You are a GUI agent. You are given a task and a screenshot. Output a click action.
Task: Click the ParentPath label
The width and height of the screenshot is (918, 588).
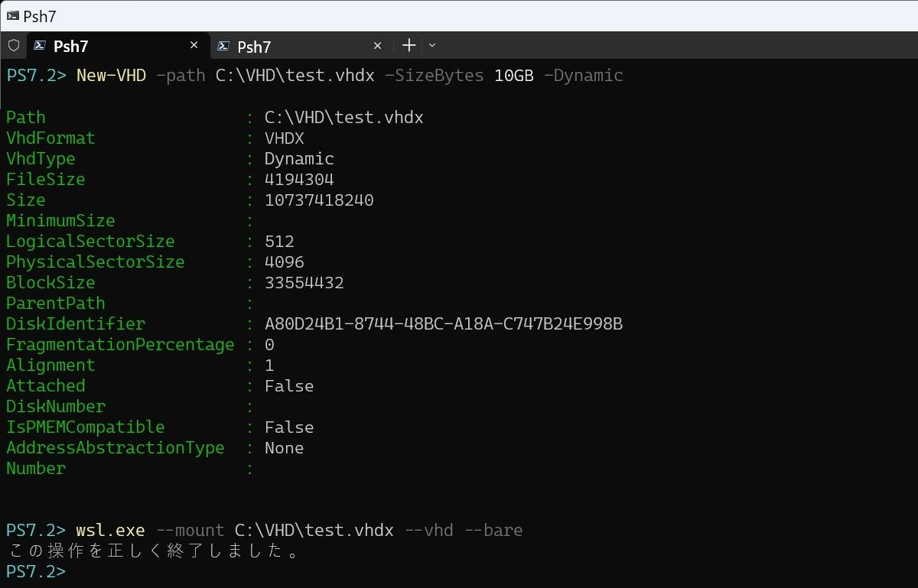coord(55,303)
